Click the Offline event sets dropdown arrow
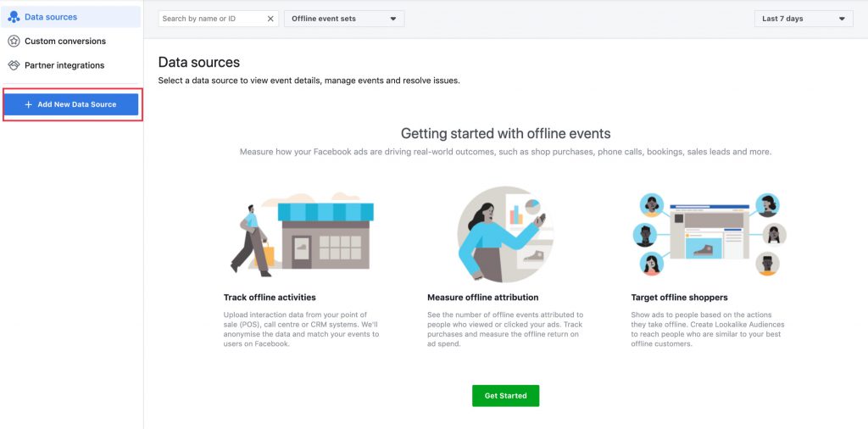 click(392, 19)
